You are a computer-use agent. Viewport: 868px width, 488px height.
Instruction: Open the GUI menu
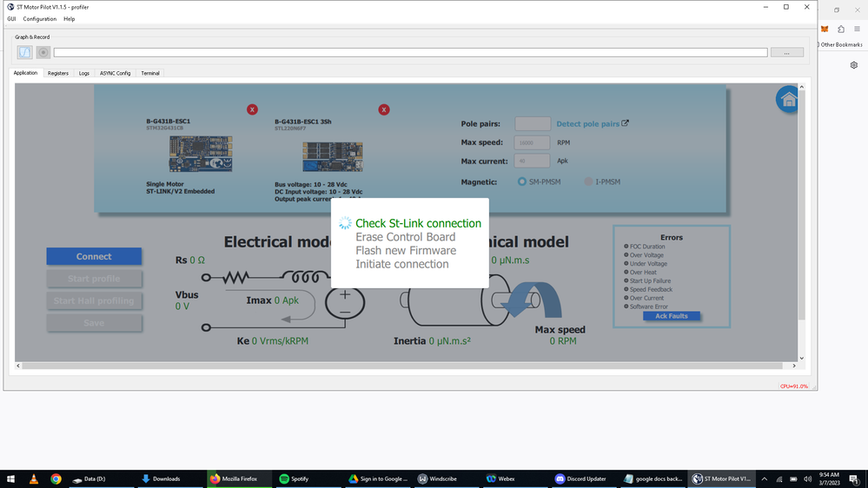pyautogui.click(x=11, y=19)
